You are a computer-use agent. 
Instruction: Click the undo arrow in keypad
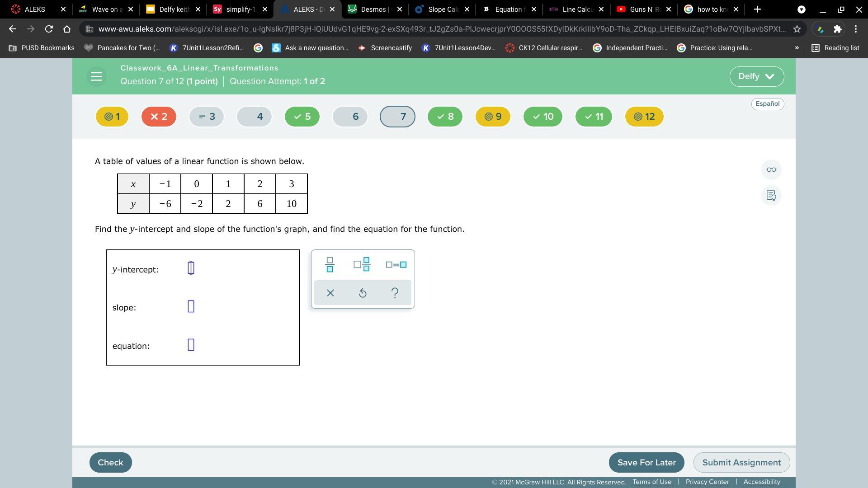click(363, 293)
